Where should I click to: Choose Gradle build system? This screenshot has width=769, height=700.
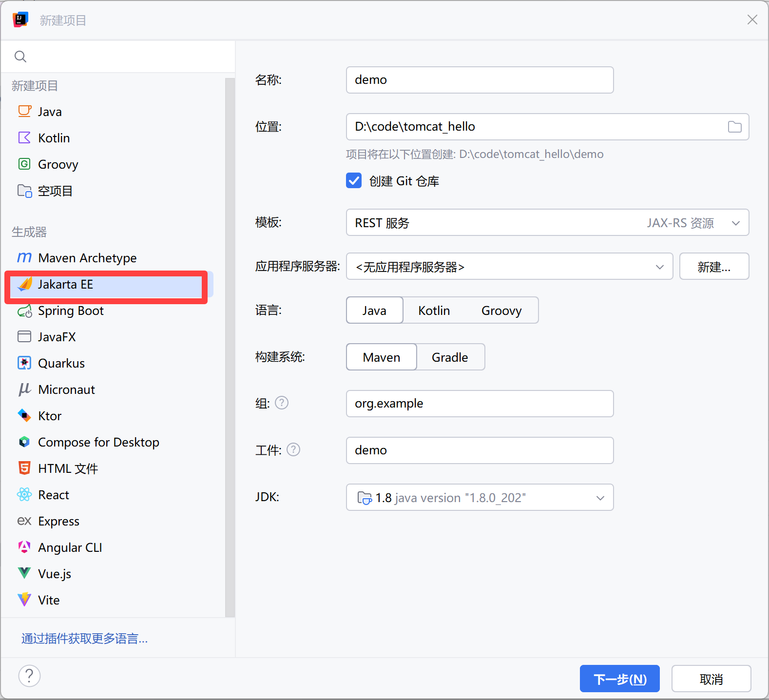click(x=450, y=357)
